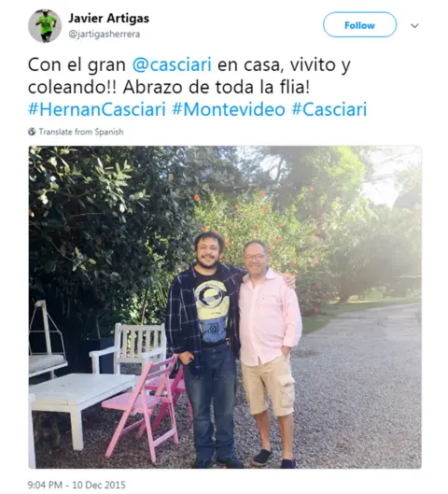Open the #HernanCasciari hashtag
The image size is (448, 494).
97,109
